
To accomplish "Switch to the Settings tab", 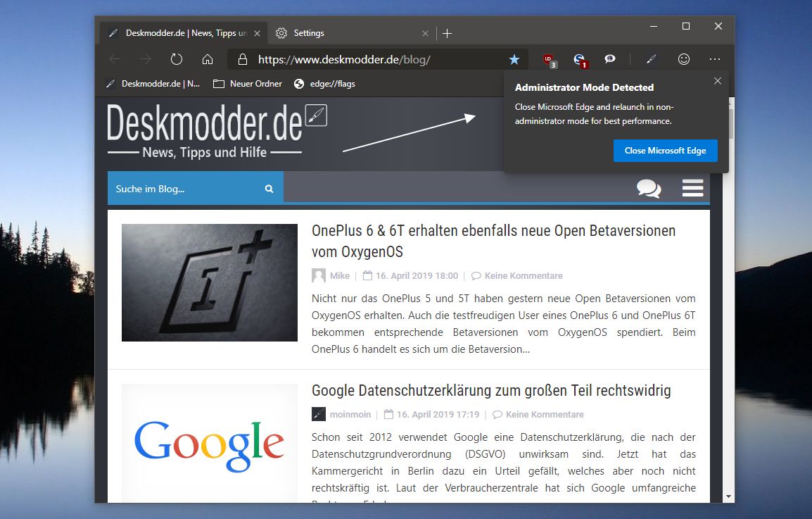I will click(x=352, y=33).
